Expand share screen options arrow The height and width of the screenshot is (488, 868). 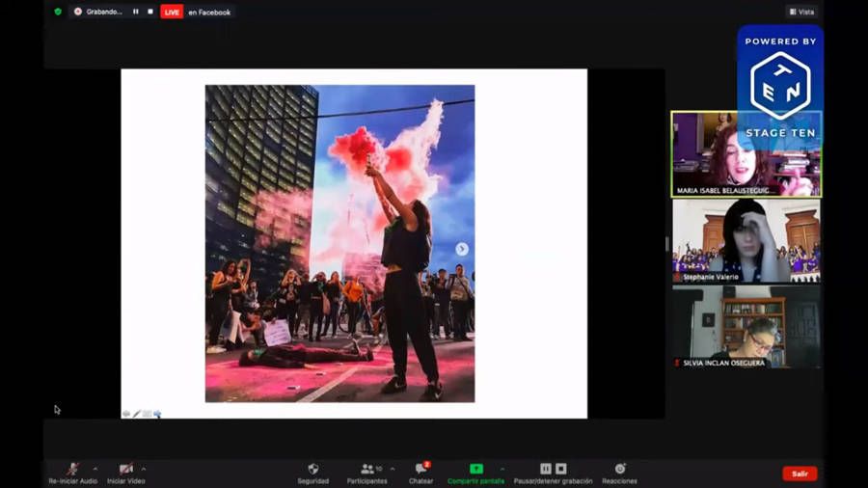pos(502,469)
